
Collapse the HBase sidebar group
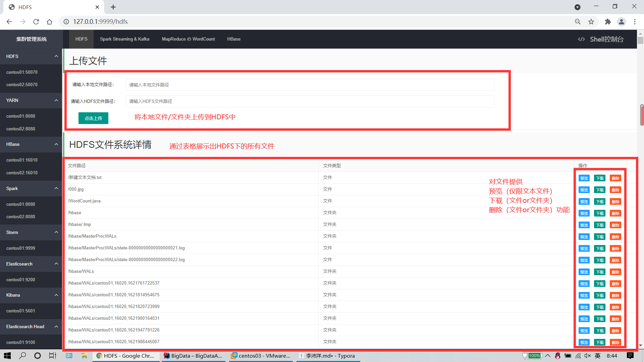point(56,144)
